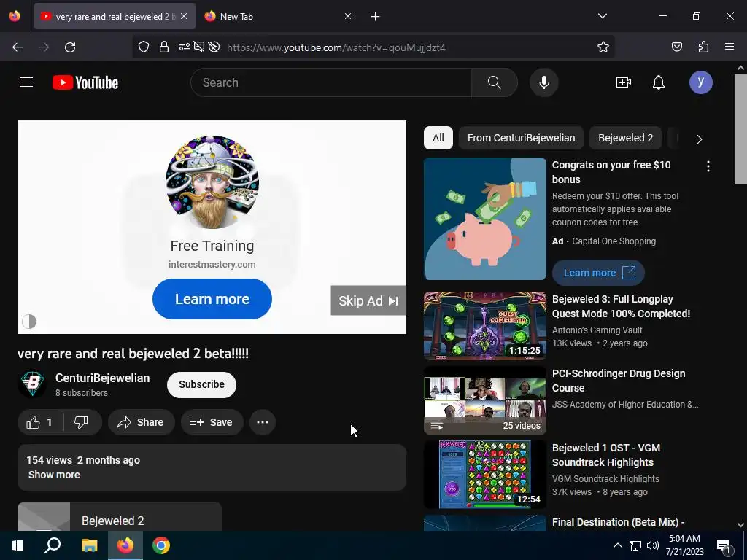747x560 pixels.
Task: Open volume control in system tray
Action: pos(653,545)
